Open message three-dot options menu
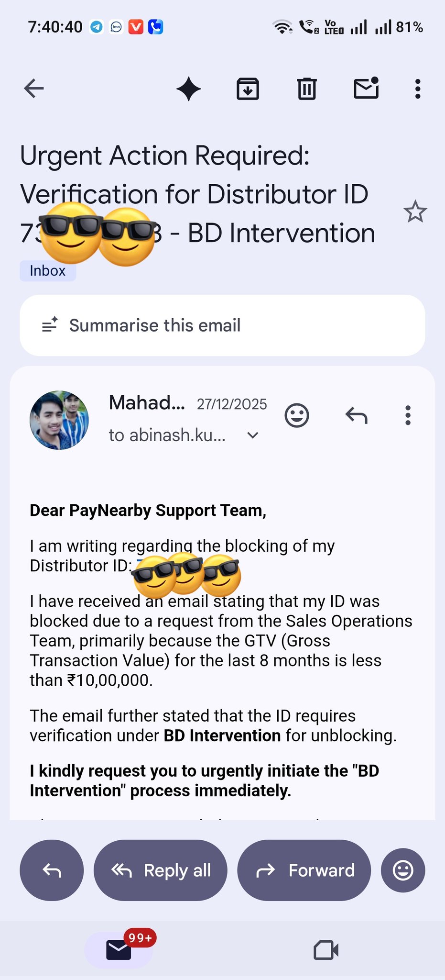 pos(408,415)
